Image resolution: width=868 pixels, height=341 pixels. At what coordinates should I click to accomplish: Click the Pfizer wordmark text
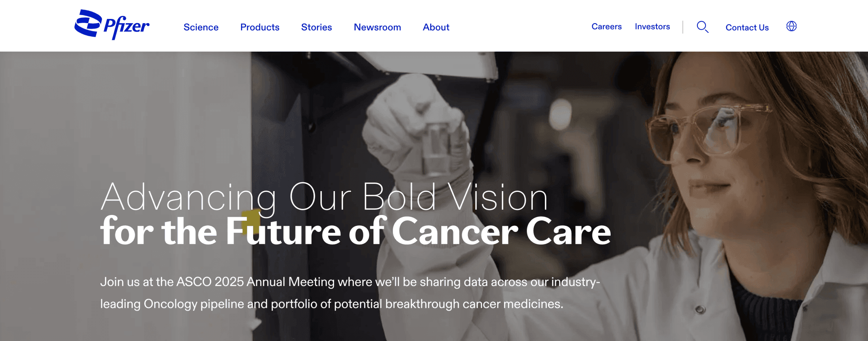click(x=126, y=27)
